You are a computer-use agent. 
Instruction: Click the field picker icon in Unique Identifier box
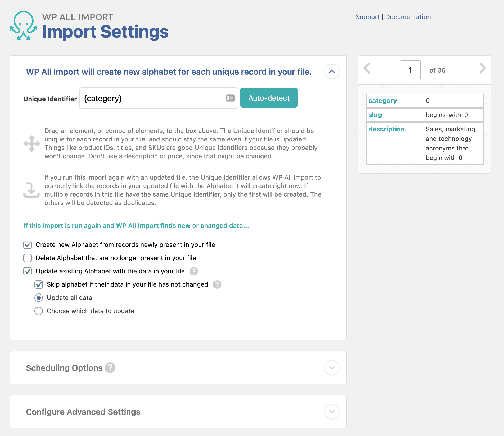(x=230, y=98)
